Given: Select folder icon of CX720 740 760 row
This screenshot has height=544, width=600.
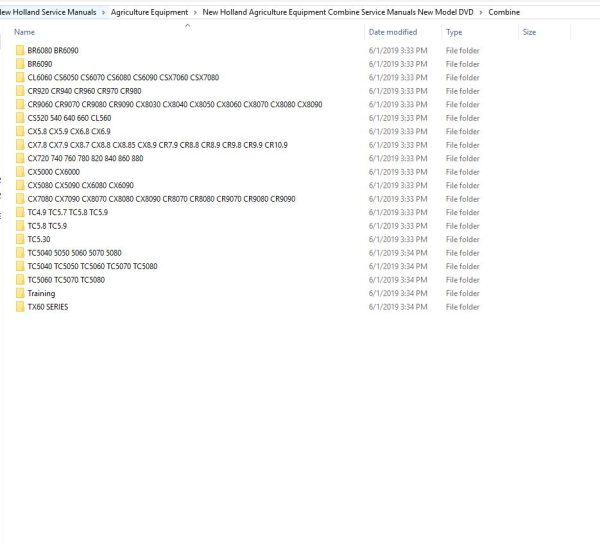Looking at the screenshot, I should tap(20, 158).
